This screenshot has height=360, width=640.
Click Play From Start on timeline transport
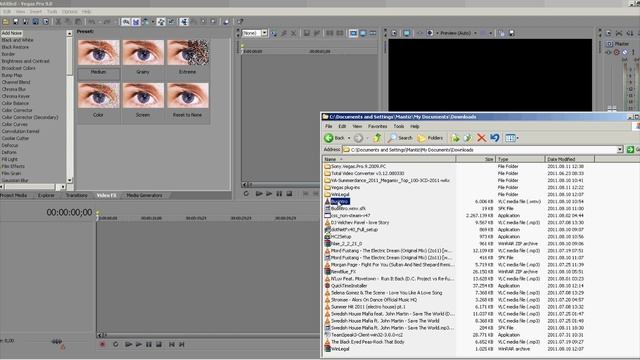[128, 344]
